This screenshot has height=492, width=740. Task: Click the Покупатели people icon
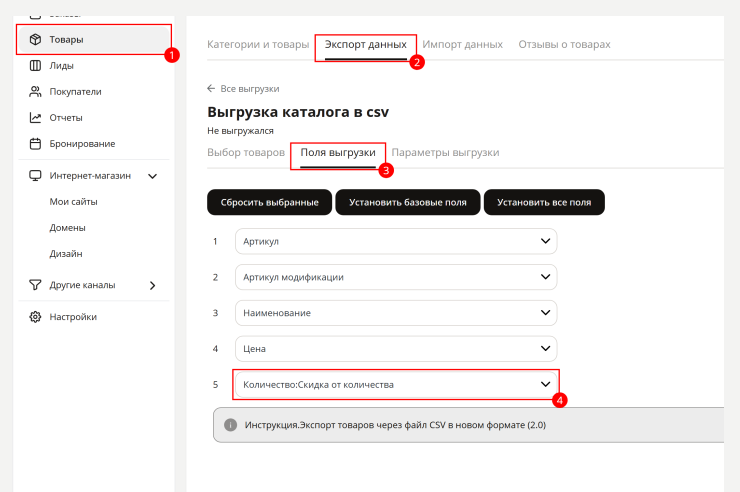(x=35, y=92)
